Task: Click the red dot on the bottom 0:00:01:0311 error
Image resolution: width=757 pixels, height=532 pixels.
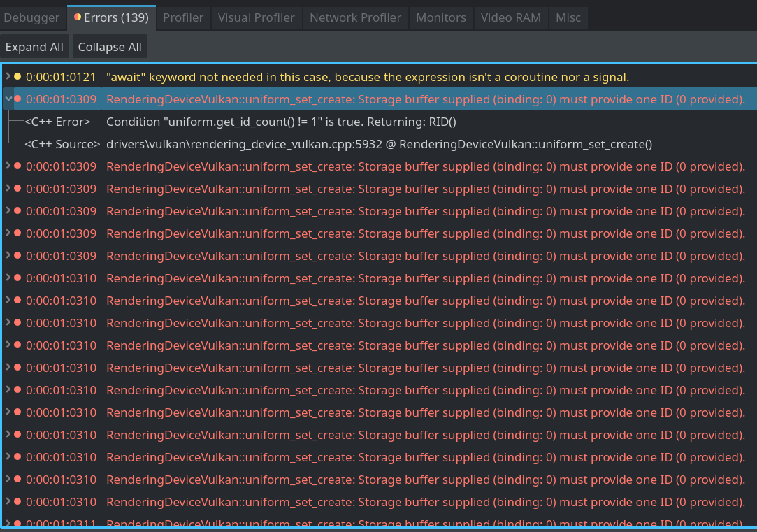Action: (x=17, y=524)
